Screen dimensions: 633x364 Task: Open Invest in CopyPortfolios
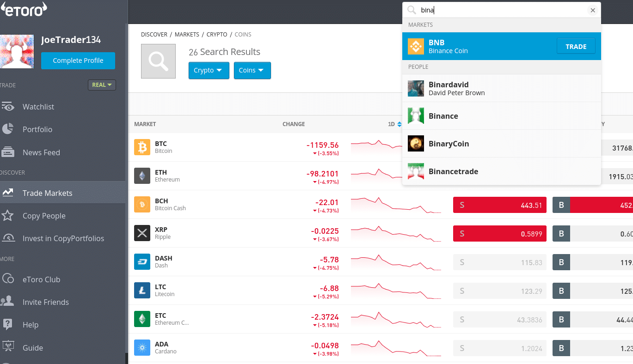[x=63, y=238]
